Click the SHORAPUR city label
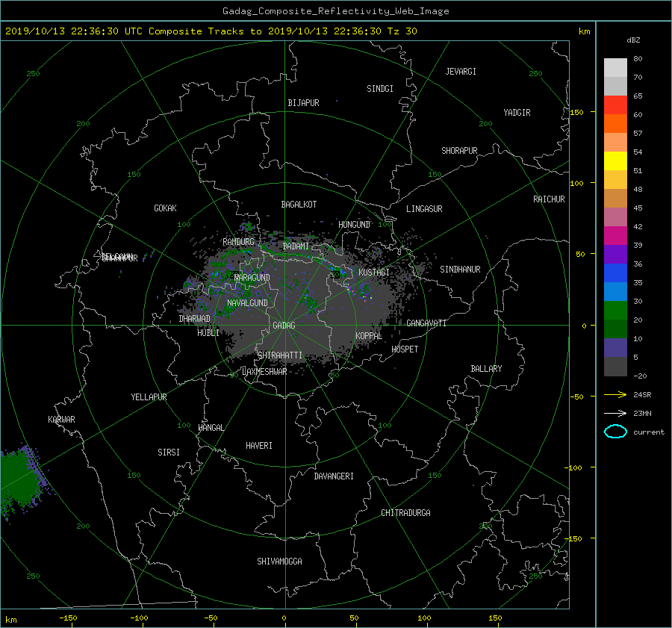This screenshot has height=628, width=672. (459, 151)
